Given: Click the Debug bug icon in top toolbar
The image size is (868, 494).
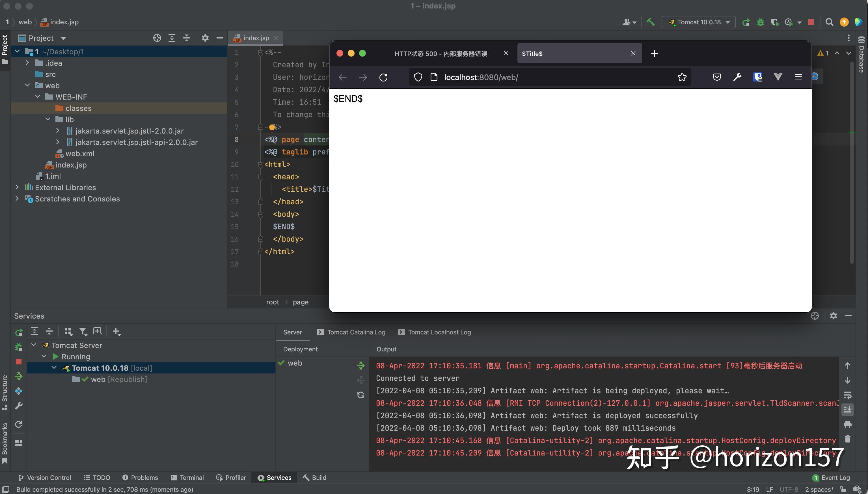Looking at the screenshot, I should click(x=761, y=22).
